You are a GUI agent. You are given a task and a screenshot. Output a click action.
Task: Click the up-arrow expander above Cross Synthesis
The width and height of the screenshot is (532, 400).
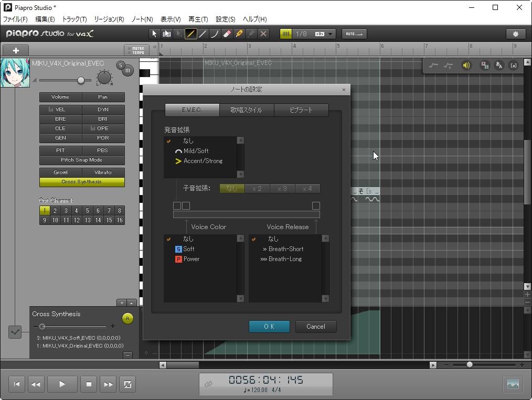[131, 302]
